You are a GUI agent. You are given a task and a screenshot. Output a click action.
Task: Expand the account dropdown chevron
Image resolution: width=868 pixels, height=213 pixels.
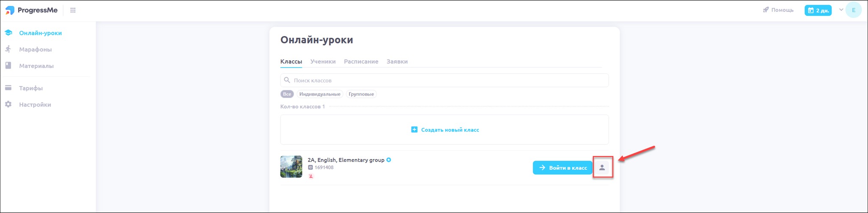841,10
